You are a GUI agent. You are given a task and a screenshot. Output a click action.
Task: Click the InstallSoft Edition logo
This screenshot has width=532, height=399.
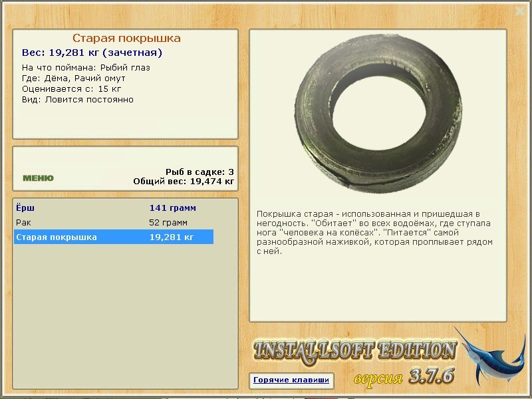click(x=355, y=351)
